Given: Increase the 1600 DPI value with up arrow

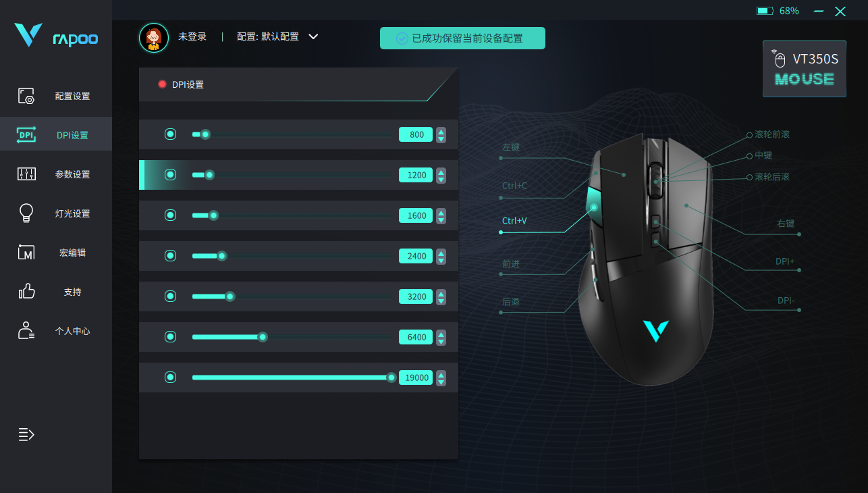Looking at the screenshot, I should 441,211.
